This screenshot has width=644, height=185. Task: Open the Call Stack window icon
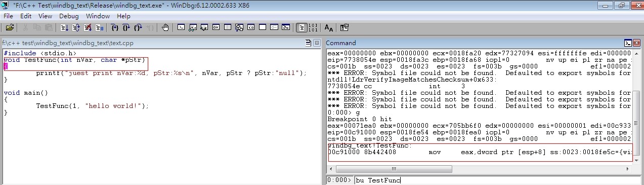tap(239, 27)
